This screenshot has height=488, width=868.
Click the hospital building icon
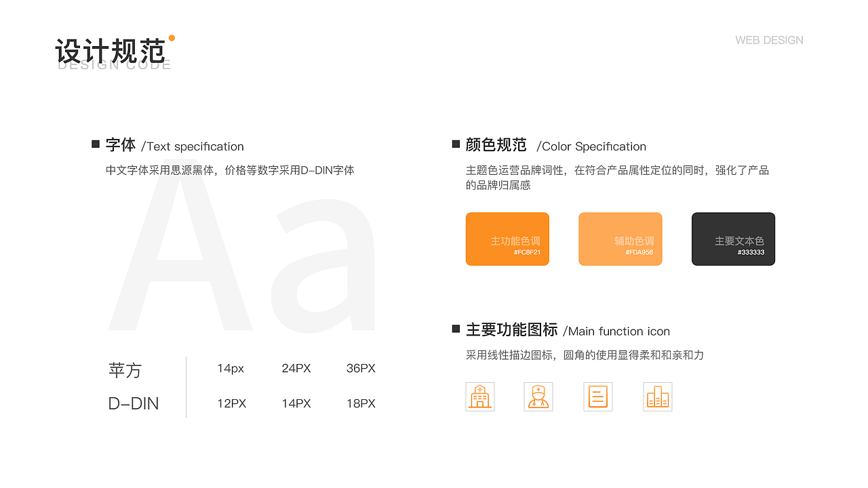(x=480, y=396)
